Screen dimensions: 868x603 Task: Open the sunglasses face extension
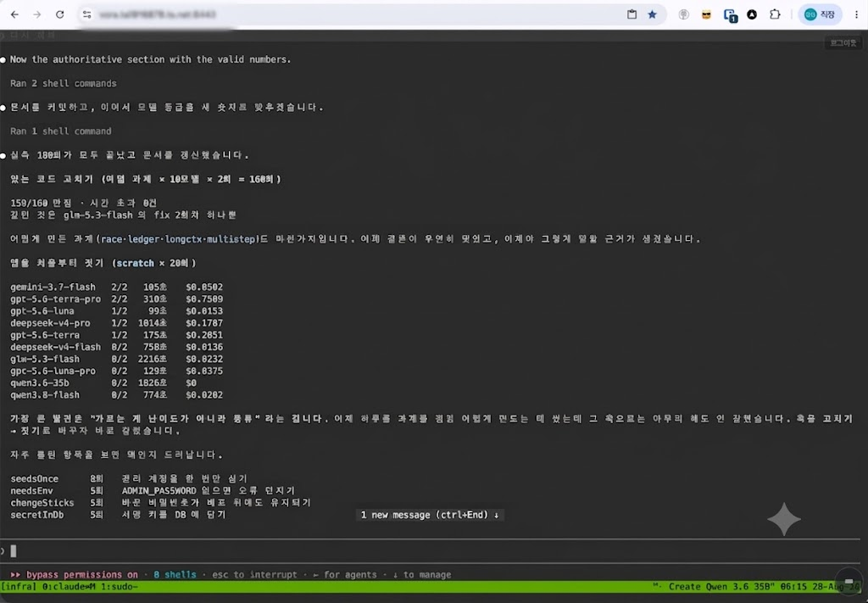click(x=706, y=15)
